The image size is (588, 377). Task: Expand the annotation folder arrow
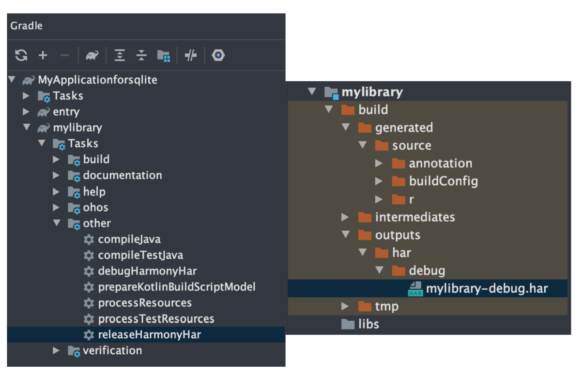point(379,163)
